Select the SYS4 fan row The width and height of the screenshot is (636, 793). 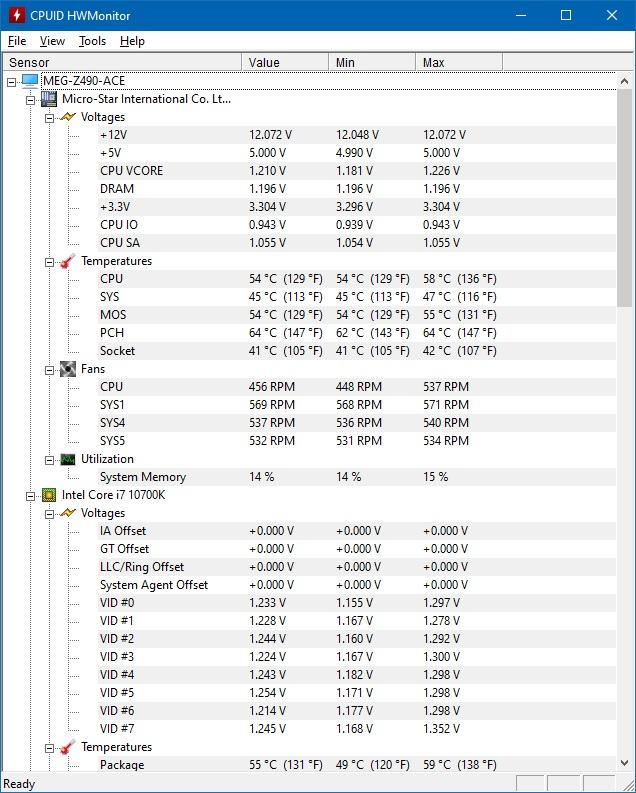tap(357, 423)
